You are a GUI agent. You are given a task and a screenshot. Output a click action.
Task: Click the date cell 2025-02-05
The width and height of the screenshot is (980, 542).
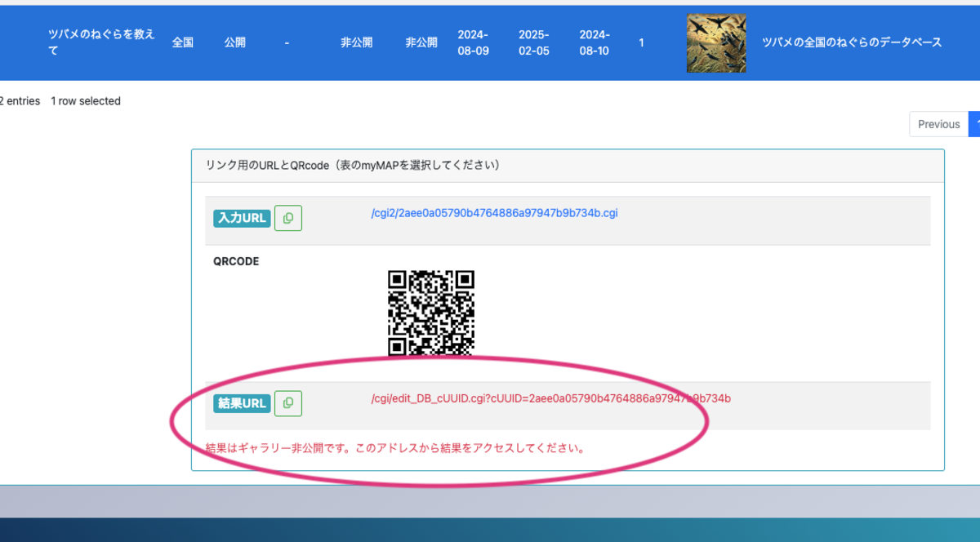coord(534,42)
